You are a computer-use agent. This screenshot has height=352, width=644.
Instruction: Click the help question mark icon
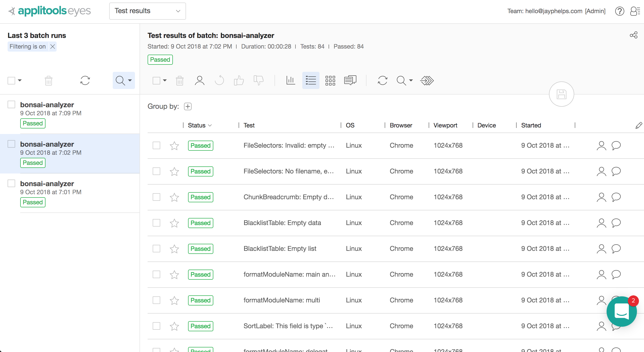click(619, 11)
